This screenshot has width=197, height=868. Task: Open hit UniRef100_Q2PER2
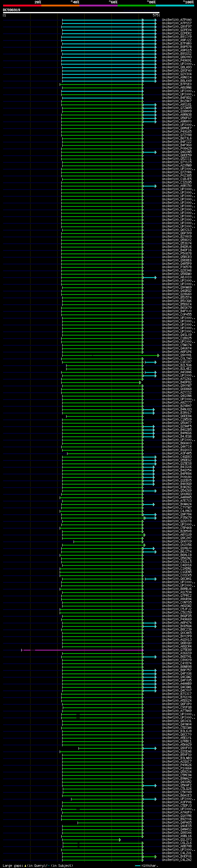pos(177,33)
